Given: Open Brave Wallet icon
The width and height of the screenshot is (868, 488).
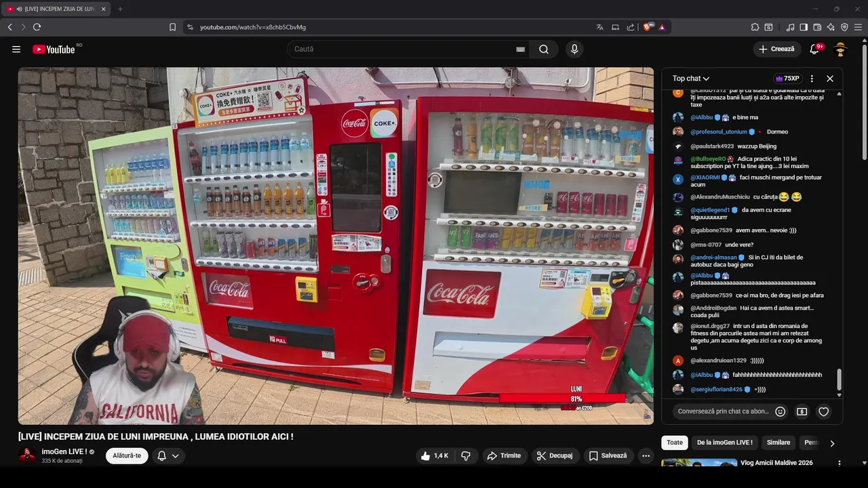Looking at the screenshot, I should click(817, 27).
